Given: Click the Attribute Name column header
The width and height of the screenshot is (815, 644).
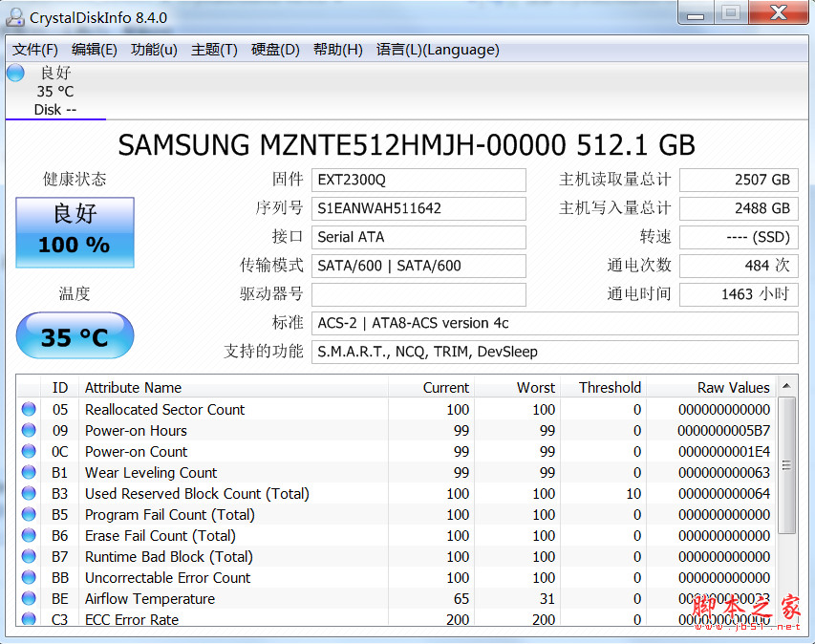Looking at the screenshot, I should [x=233, y=387].
